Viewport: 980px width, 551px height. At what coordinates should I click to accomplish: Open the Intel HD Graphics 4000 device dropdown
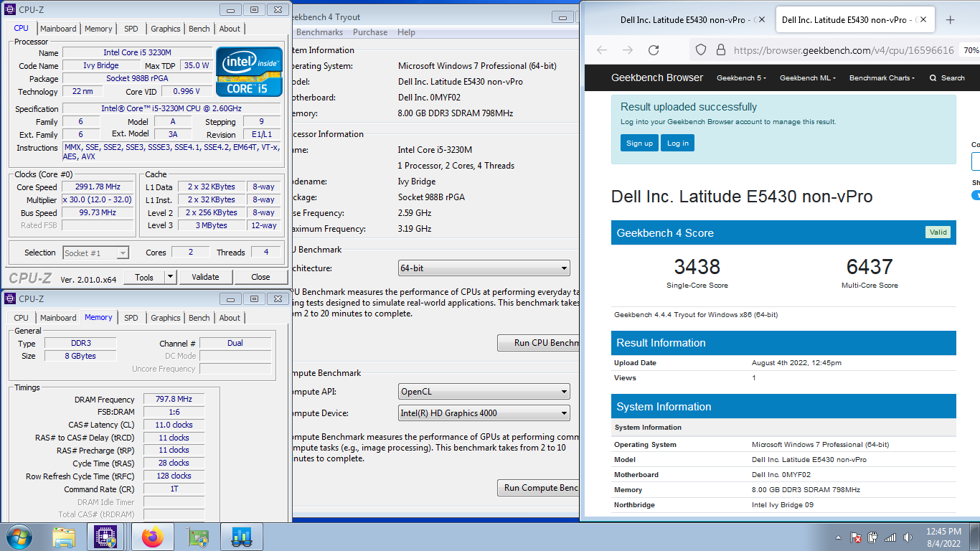tap(484, 413)
